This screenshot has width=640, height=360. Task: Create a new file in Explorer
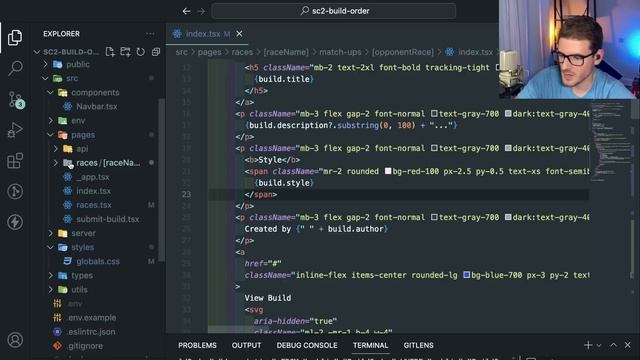(x=110, y=52)
